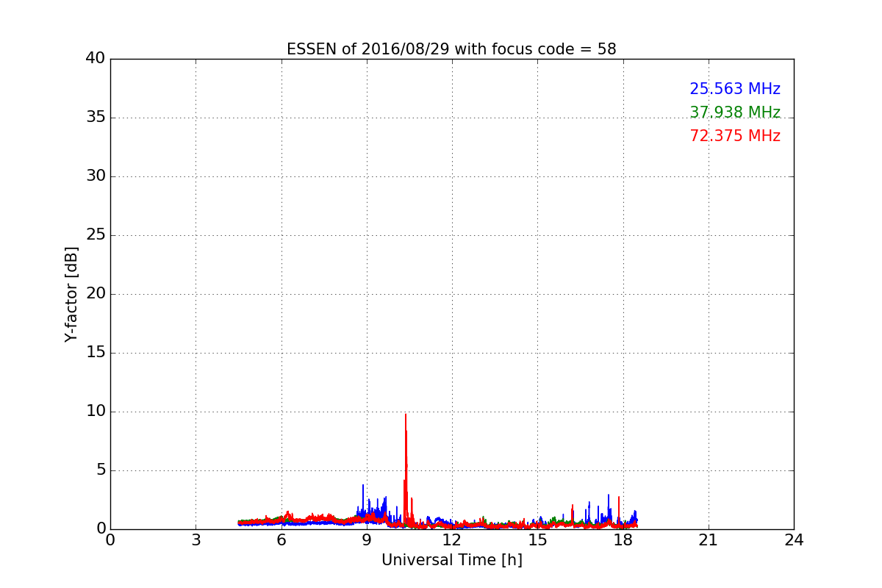Viewport: 882px width, 588px height.
Task: Click y-axis tick label 20
Action: [x=95, y=294]
